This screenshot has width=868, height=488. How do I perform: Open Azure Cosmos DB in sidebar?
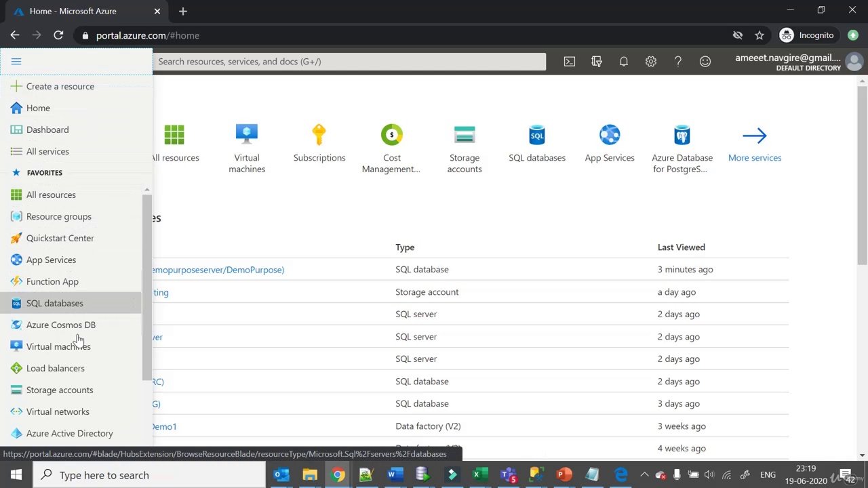[x=60, y=325]
